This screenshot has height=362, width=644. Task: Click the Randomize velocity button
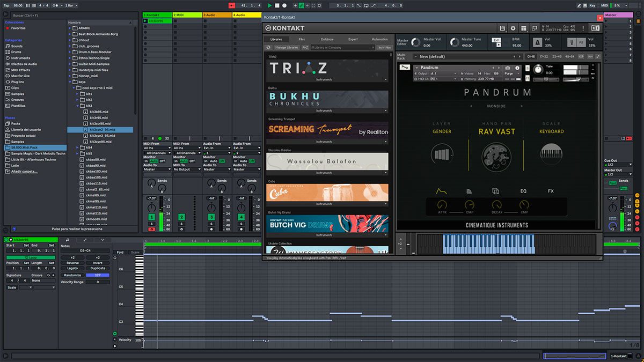tap(72, 275)
